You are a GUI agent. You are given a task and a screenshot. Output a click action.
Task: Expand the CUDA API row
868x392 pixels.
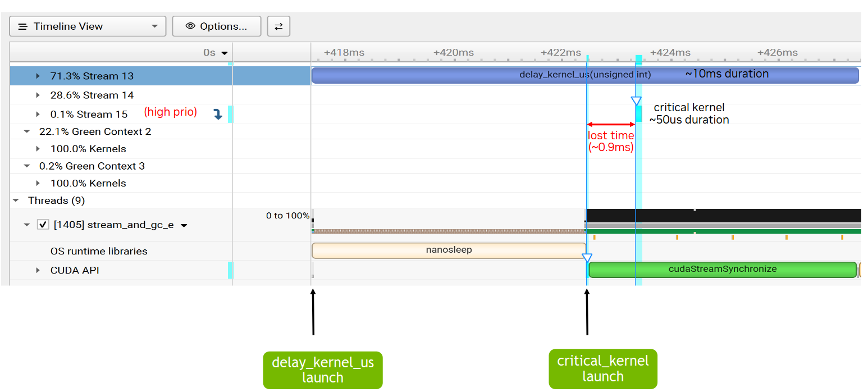tap(38, 270)
